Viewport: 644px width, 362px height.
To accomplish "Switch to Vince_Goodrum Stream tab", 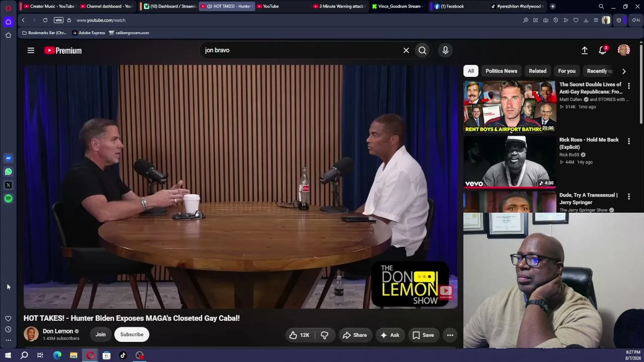I will tap(398, 7).
